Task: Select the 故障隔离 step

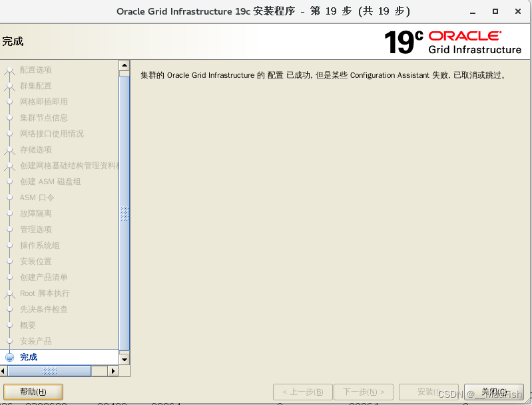Action: [36, 213]
